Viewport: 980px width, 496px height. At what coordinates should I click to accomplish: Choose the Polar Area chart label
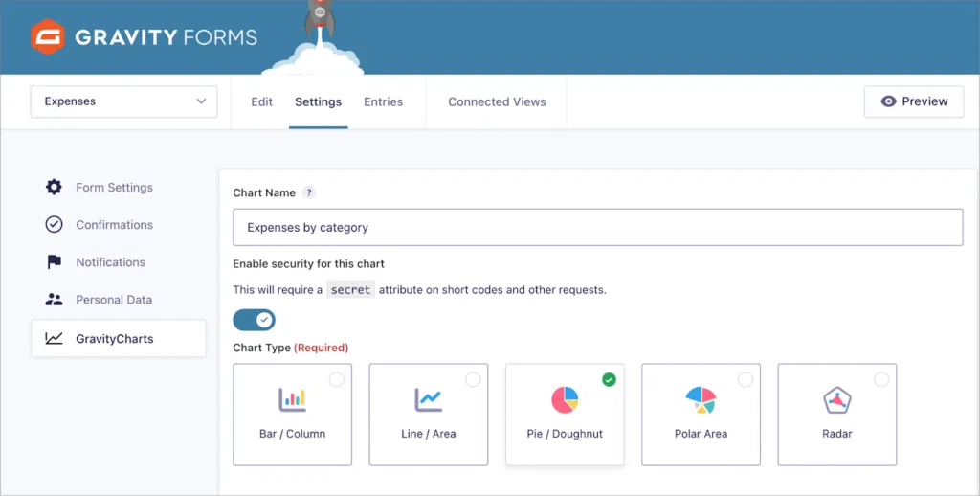pos(701,434)
